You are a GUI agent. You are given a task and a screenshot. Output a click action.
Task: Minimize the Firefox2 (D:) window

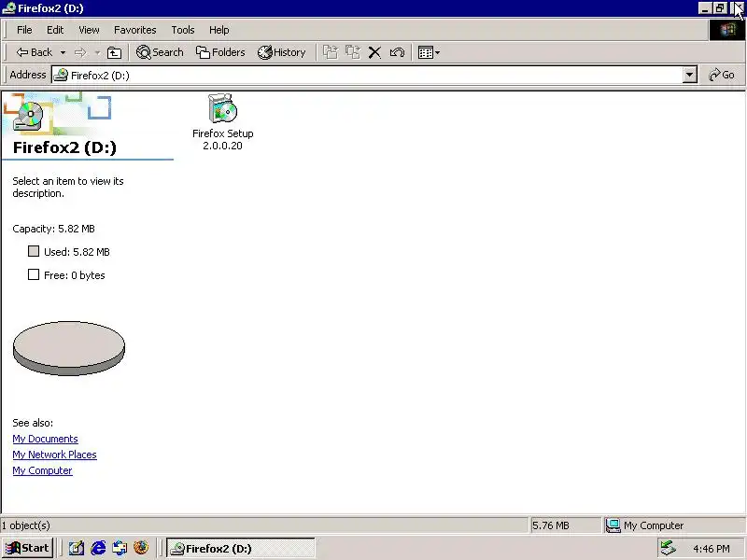(705, 8)
